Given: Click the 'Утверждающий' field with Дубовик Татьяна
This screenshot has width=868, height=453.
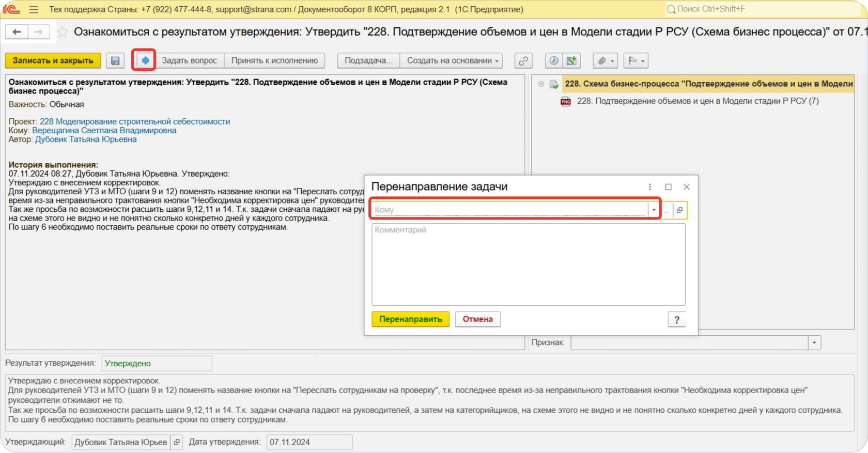Looking at the screenshot, I should click(x=121, y=442).
